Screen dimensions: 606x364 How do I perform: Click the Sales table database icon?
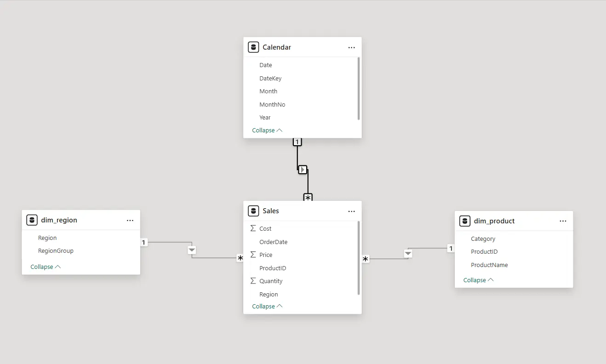tap(253, 211)
